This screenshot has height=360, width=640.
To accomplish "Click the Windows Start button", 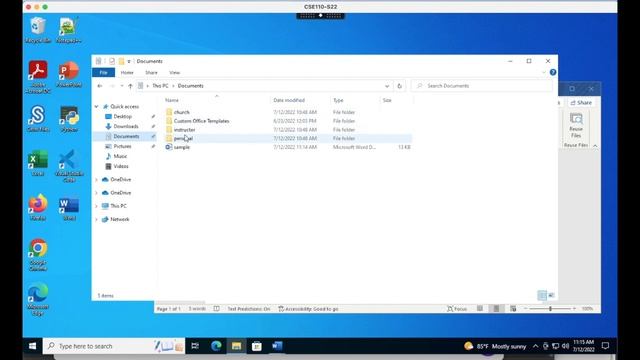I will [32, 346].
